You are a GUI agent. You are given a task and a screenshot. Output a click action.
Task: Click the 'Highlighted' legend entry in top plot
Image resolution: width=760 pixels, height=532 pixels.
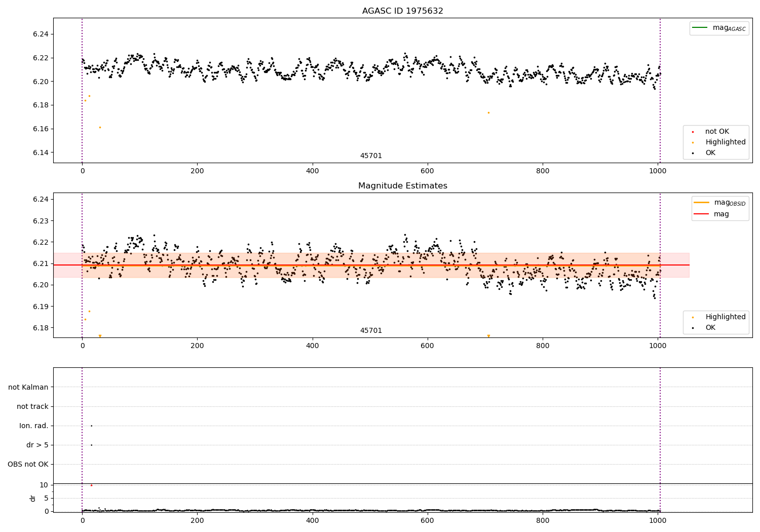[726, 142]
